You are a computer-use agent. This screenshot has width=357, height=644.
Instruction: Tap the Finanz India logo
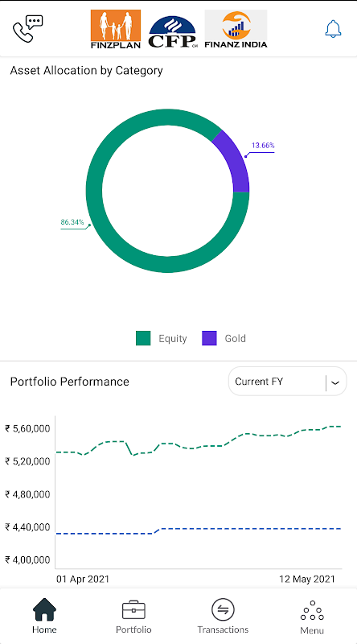236,29
